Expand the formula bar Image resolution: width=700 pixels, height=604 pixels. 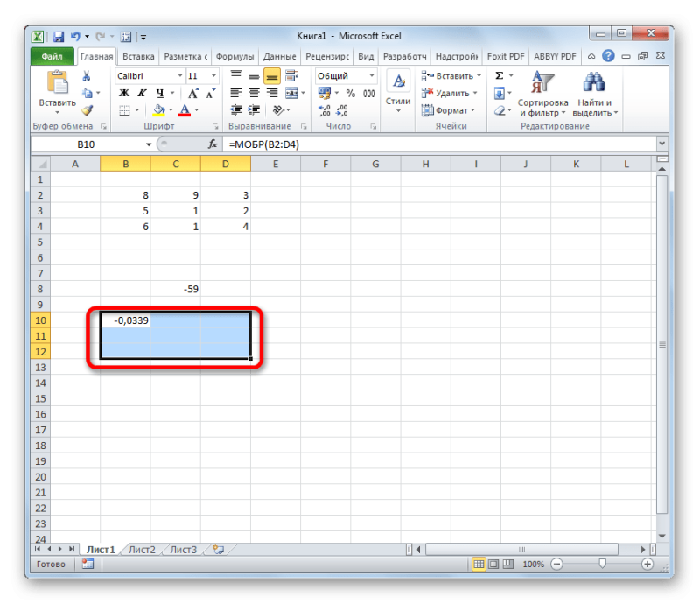pos(661,144)
